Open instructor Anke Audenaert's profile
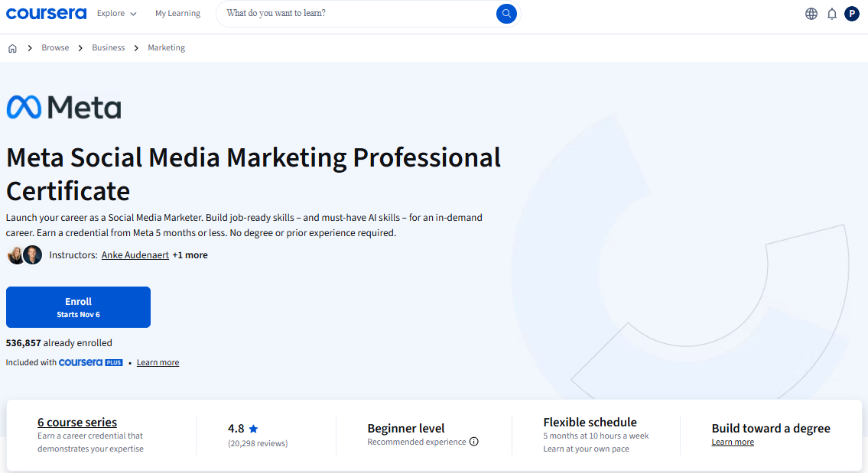Screen dimensions: 868x473 point(135,254)
